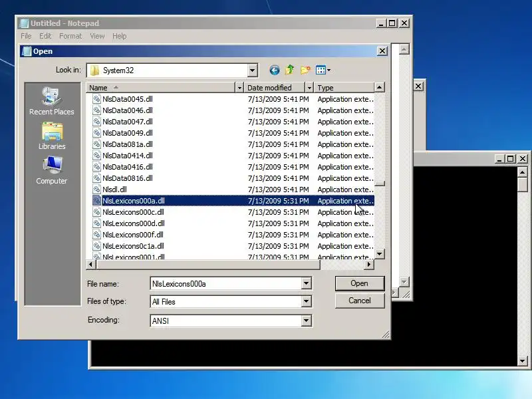Open the File menu in Notepad
Image resolution: width=532 pixels, height=399 pixels.
(x=26, y=36)
